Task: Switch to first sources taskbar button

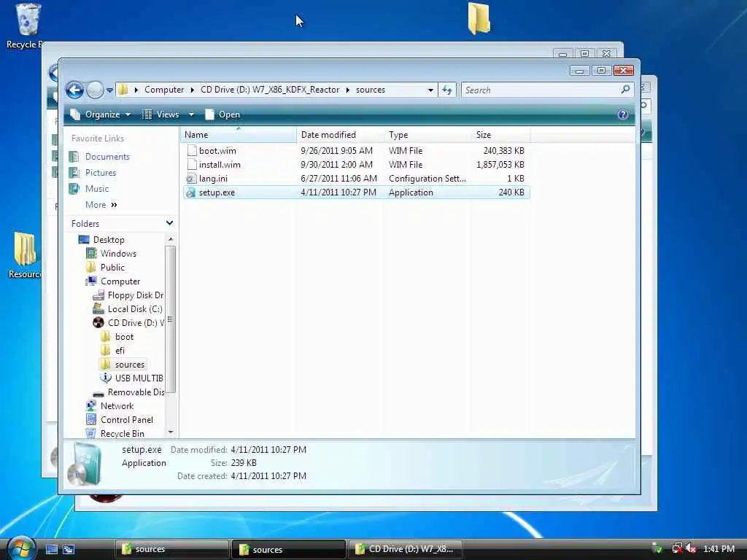Action: click(171, 549)
